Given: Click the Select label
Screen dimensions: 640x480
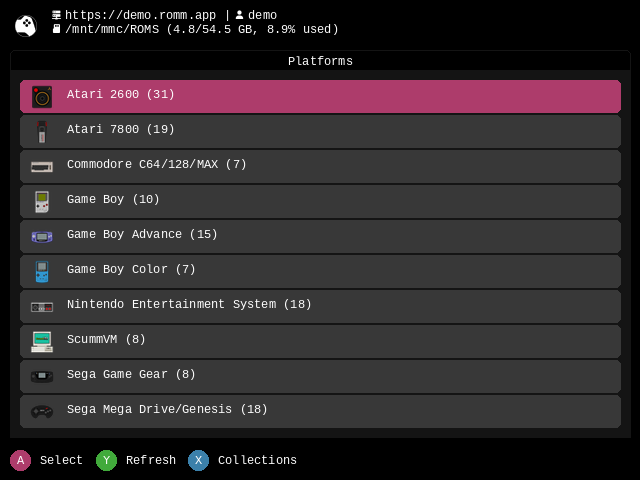Looking at the screenshot, I should tap(61, 460).
